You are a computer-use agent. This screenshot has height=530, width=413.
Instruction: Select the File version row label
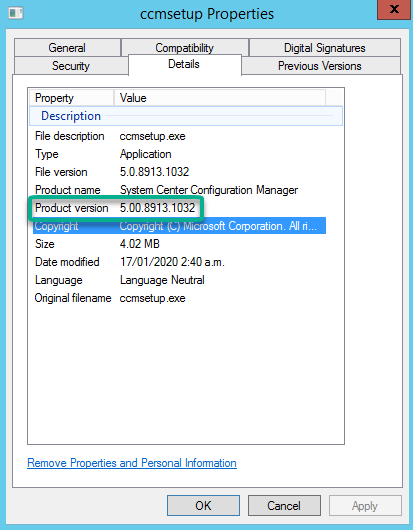point(61,172)
